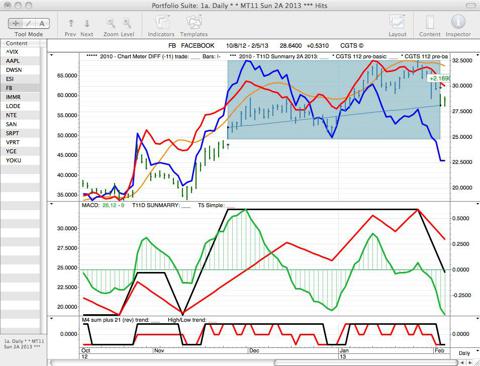
Task: Select SRPT in the Content list
Action: click(21, 133)
